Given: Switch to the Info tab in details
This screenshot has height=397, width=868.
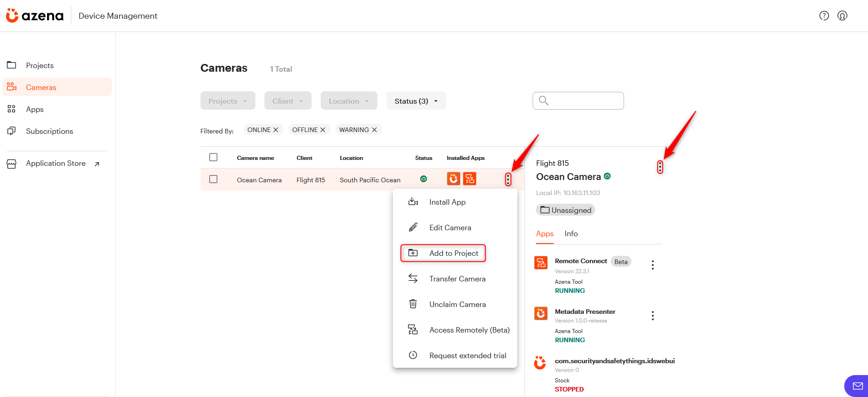Looking at the screenshot, I should click(571, 234).
